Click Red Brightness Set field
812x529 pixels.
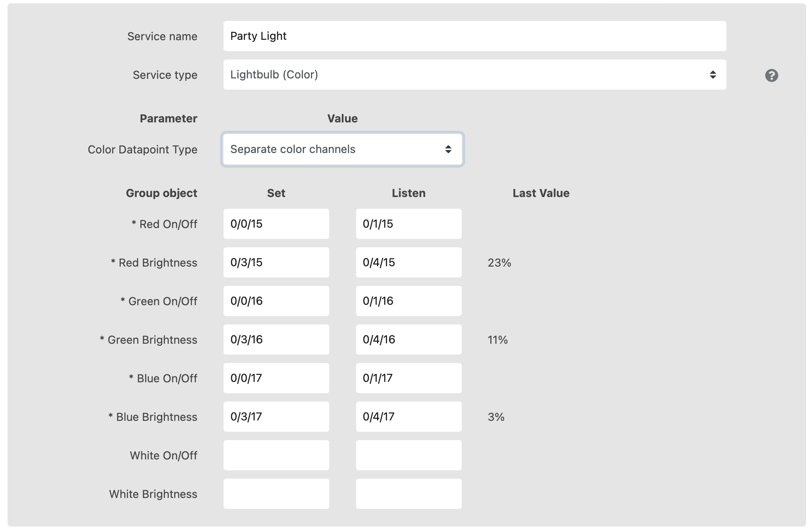point(276,262)
